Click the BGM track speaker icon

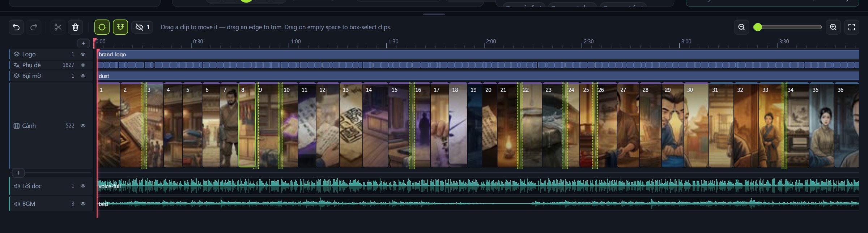point(16,204)
